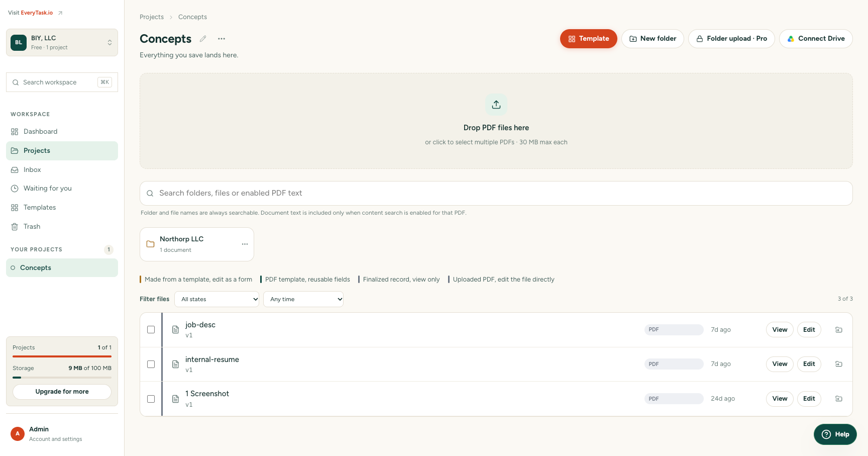The width and height of the screenshot is (868, 456).
Task: Tick the checkbox for 1 Screenshot
Action: (x=151, y=399)
